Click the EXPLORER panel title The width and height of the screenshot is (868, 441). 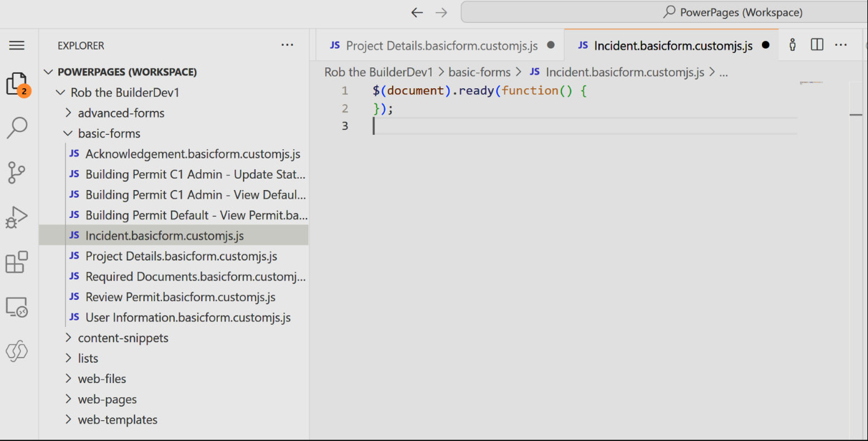point(81,45)
